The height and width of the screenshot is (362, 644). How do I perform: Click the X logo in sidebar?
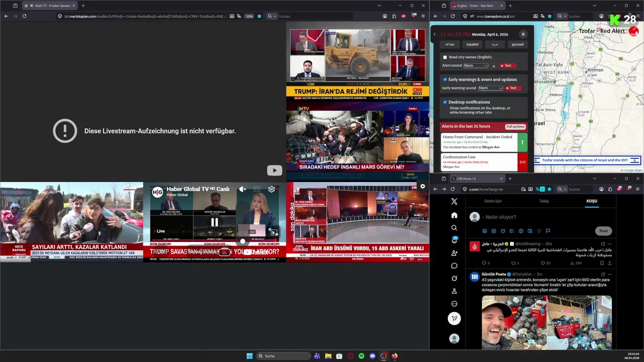454,201
